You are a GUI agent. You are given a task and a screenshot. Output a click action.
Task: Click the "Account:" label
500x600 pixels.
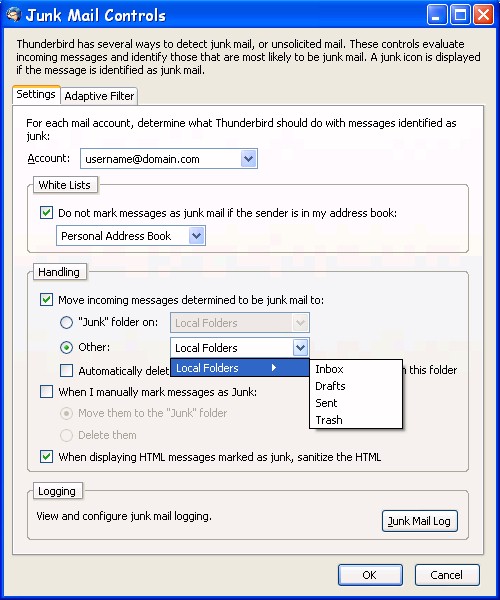(x=49, y=158)
